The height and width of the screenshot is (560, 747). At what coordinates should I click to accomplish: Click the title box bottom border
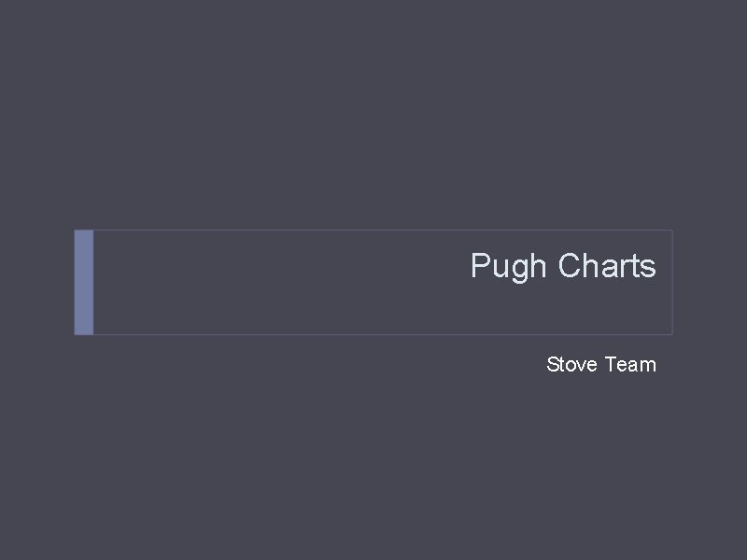[373, 334]
